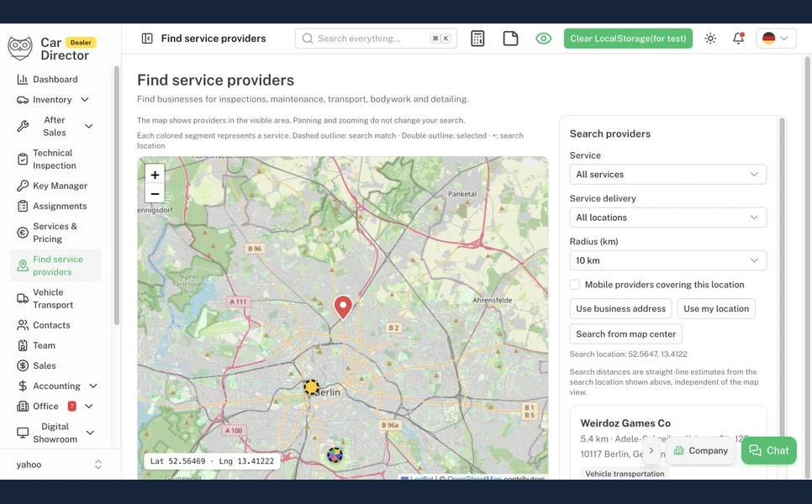
Task: Click Use my location button
Action: pyautogui.click(x=716, y=309)
